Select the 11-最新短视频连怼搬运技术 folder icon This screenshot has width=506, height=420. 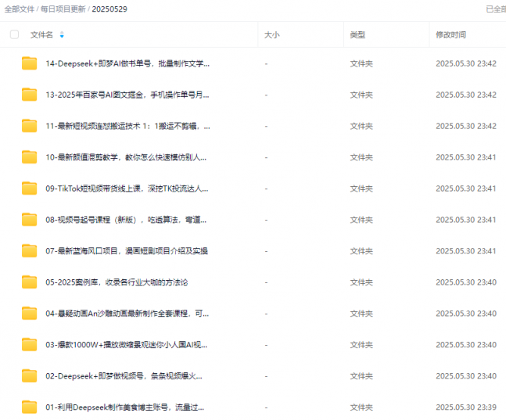coord(29,126)
